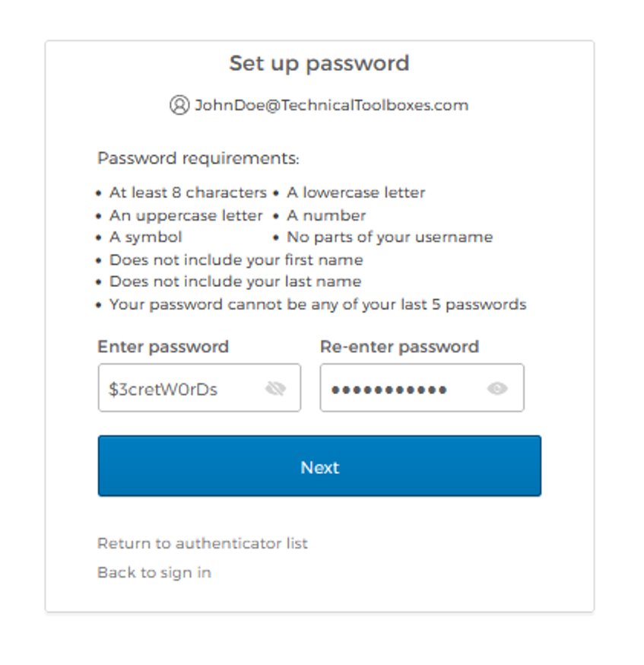
Task: Click the Set up password heading
Action: [319, 64]
